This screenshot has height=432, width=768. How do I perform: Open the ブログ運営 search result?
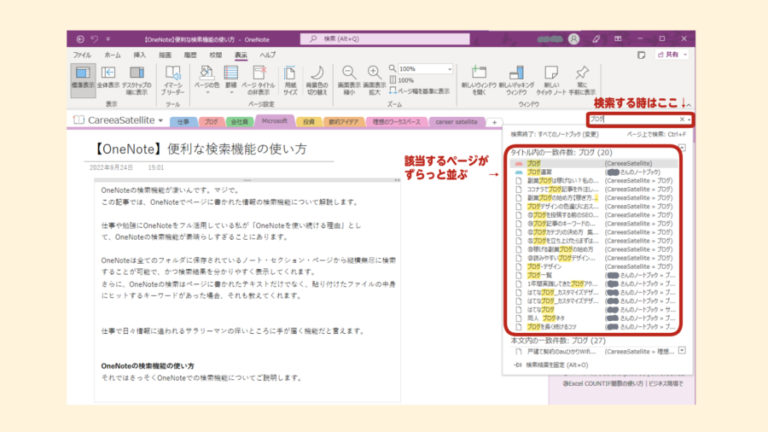(594, 172)
